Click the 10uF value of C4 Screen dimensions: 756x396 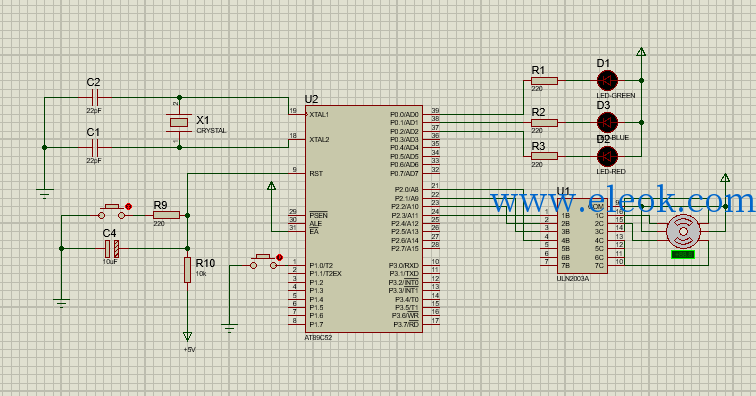[x=110, y=261]
